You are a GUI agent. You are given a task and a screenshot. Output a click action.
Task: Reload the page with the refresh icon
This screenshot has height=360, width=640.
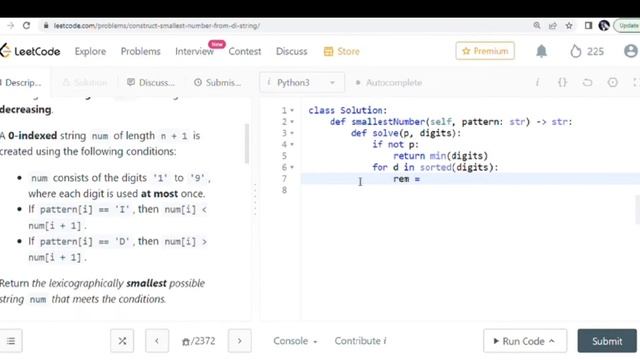[x=27, y=25]
